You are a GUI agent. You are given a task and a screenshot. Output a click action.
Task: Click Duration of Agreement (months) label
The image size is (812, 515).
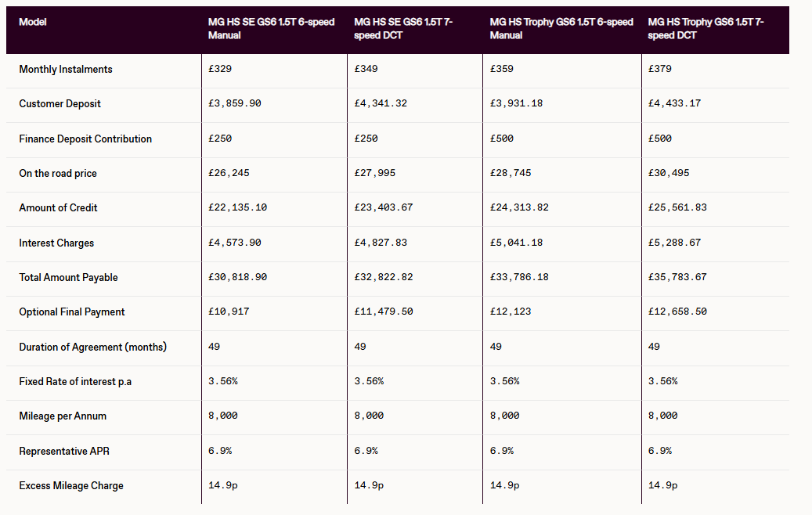tap(93, 347)
